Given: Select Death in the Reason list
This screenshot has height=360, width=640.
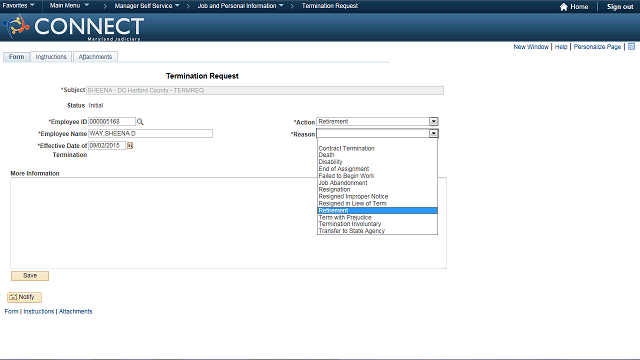Looking at the screenshot, I should point(377,155).
